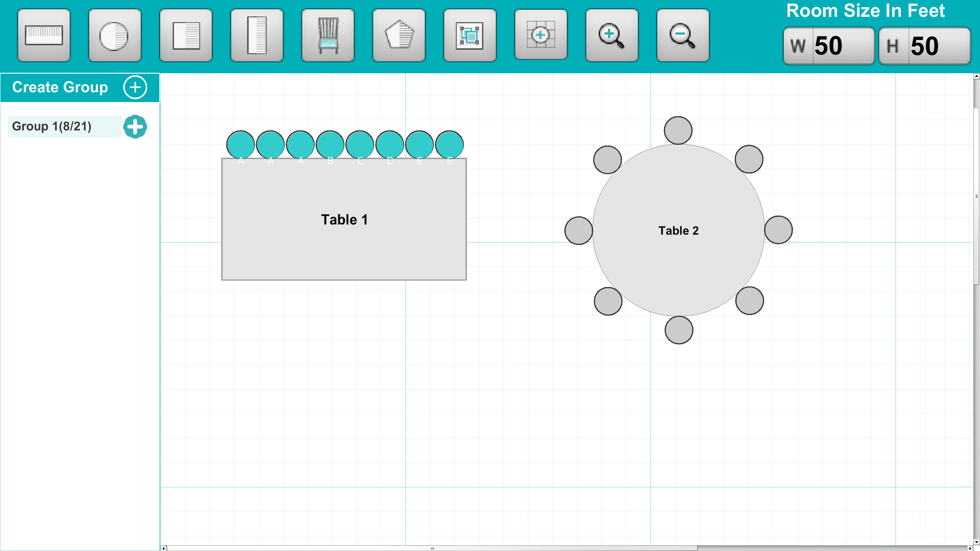Viewport: 980px width, 551px height.
Task: Click the plus next to Group 1
Action: 135,127
